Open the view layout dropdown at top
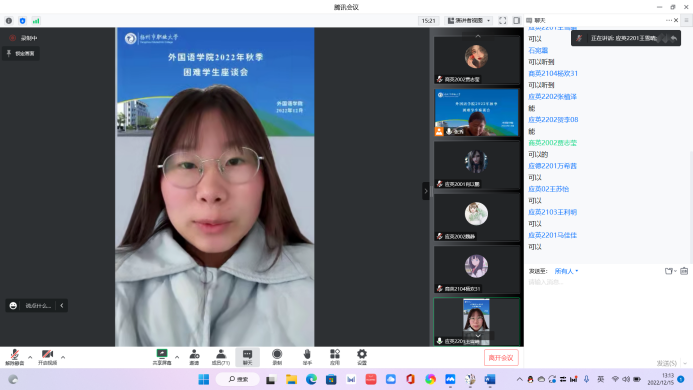 (x=469, y=21)
